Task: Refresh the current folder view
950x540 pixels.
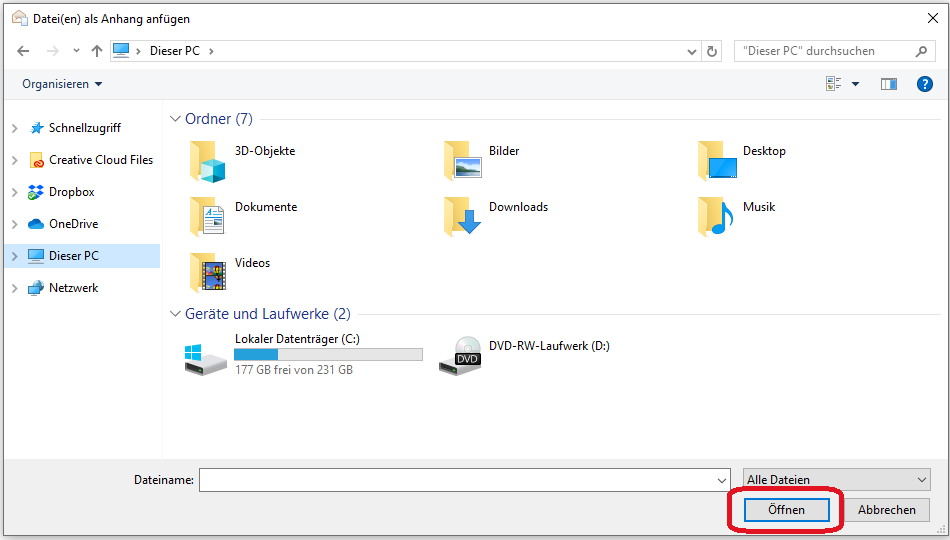Action: (712, 51)
